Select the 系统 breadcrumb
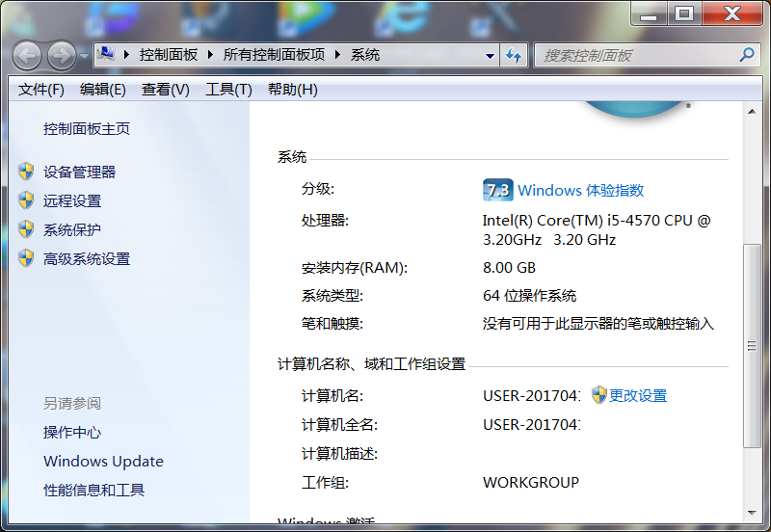Viewport: 771px width, 532px height. point(365,55)
